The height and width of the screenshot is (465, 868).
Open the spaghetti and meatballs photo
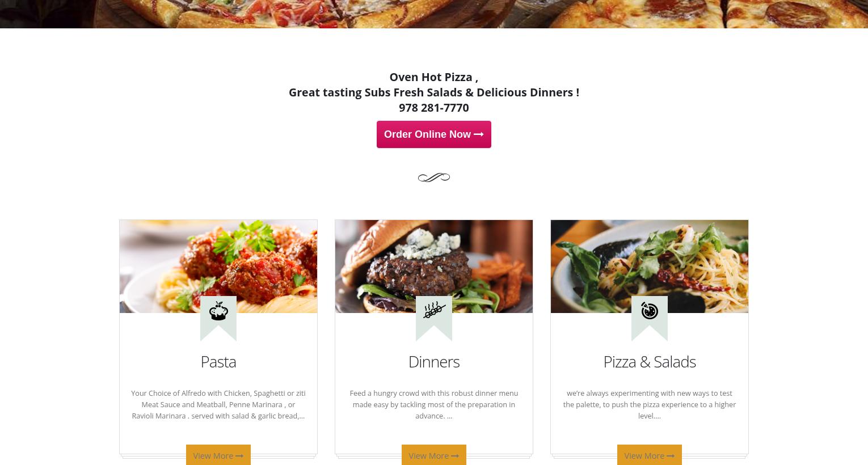click(x=218, y=267)
